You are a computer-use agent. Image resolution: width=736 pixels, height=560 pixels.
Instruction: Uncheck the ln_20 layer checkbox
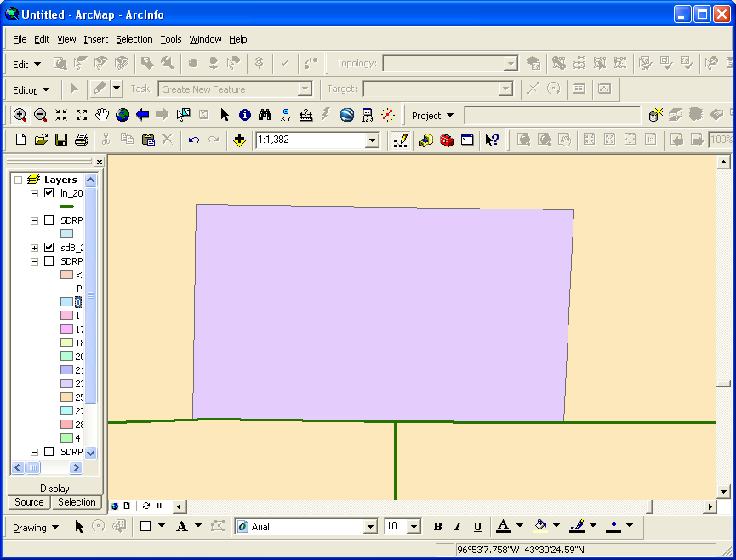tap(48, 193)
